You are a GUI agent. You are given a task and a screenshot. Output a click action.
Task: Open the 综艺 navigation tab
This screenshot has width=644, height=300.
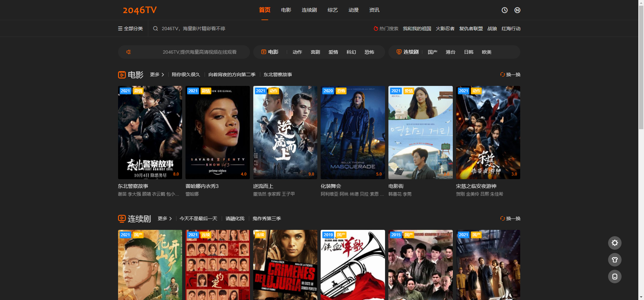point(333,10)
